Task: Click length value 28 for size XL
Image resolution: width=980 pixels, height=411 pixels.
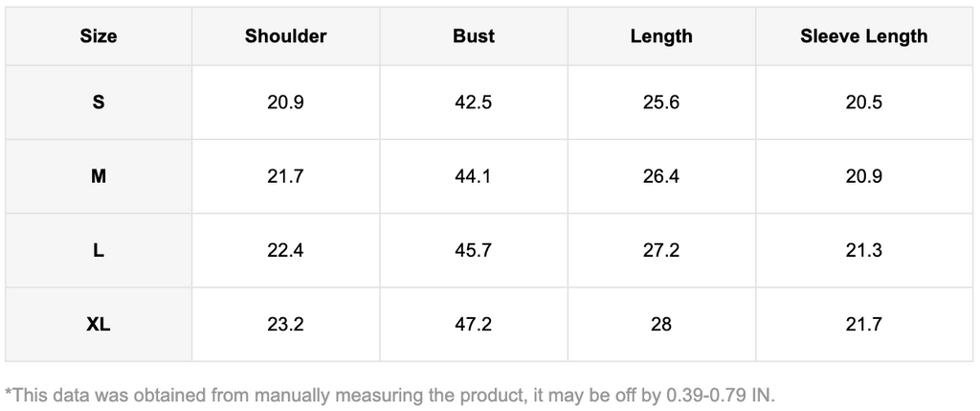Action: click(661, 325)
